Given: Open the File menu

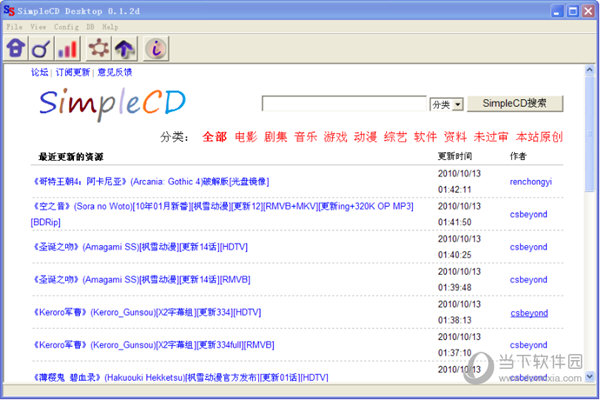Looking at the screenshot, I should point(14,27).
